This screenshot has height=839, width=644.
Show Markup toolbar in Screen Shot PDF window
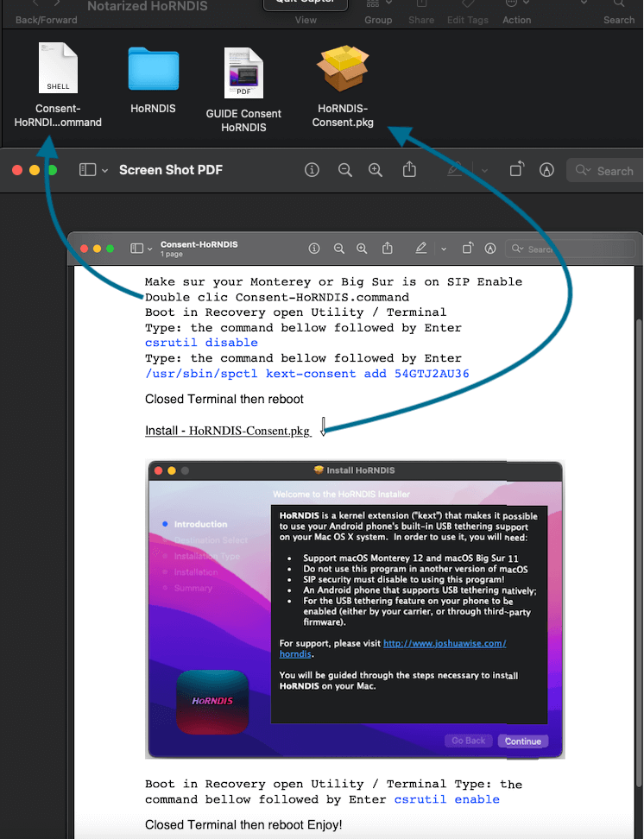[546, 170]
